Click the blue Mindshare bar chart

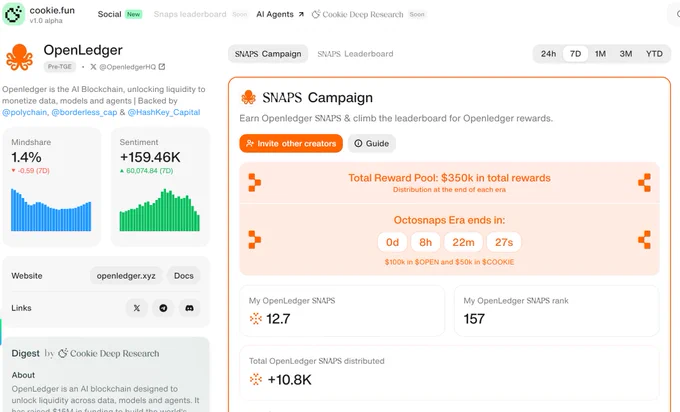[51, 209]
